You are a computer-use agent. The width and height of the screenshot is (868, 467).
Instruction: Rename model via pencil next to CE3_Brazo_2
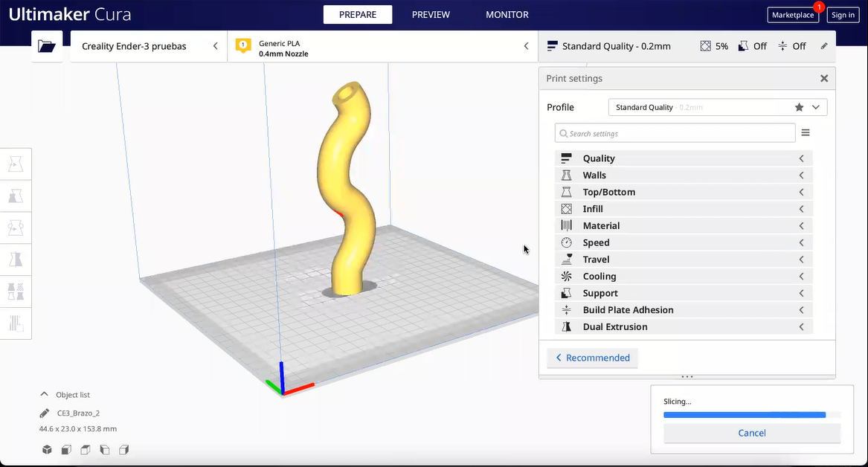(x=42, y=413)
